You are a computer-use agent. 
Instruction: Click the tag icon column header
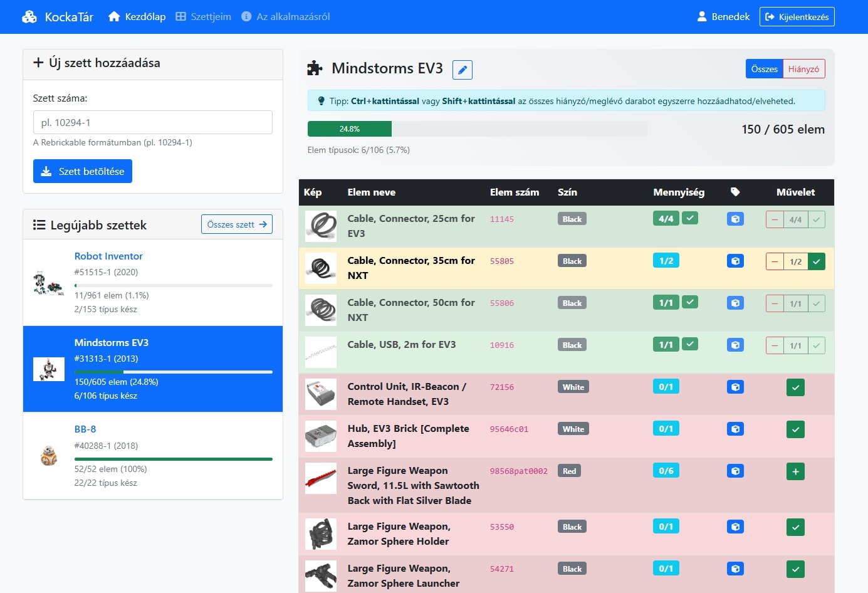735,192
